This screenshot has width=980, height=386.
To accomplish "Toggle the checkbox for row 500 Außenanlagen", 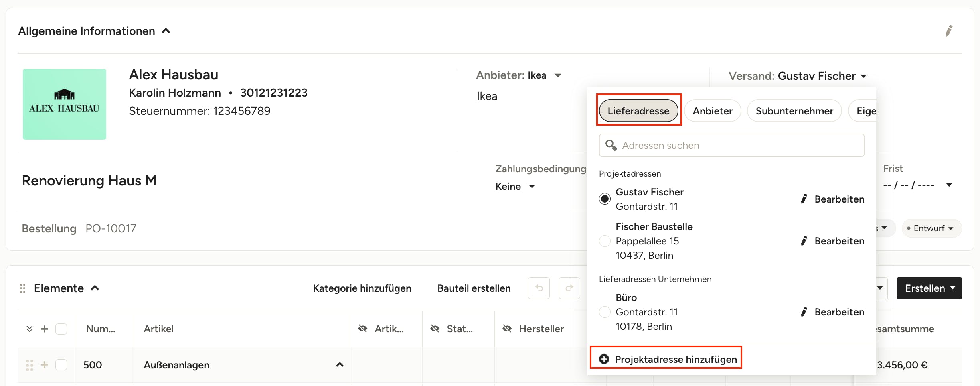I will [x=61, y=365].
